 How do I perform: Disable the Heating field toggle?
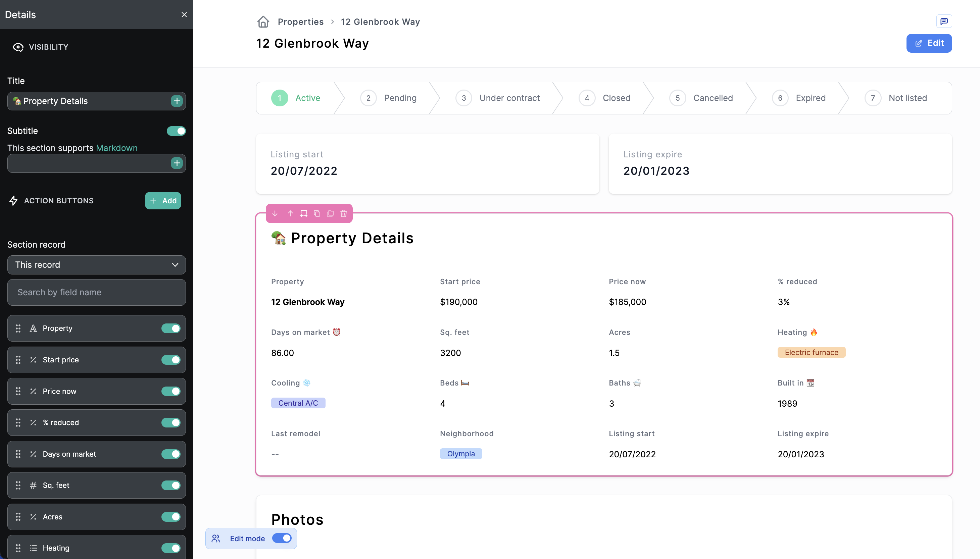[171, 548]
